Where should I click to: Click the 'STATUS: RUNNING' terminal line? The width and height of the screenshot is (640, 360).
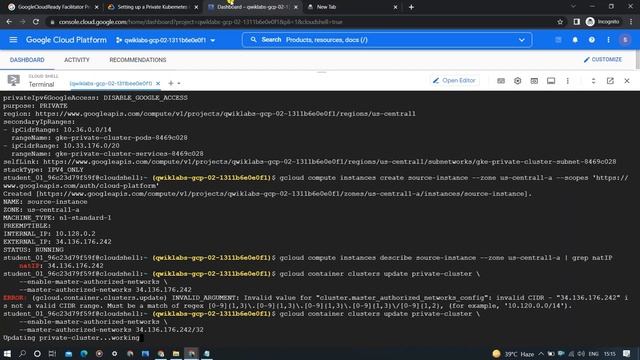(33, 250)
